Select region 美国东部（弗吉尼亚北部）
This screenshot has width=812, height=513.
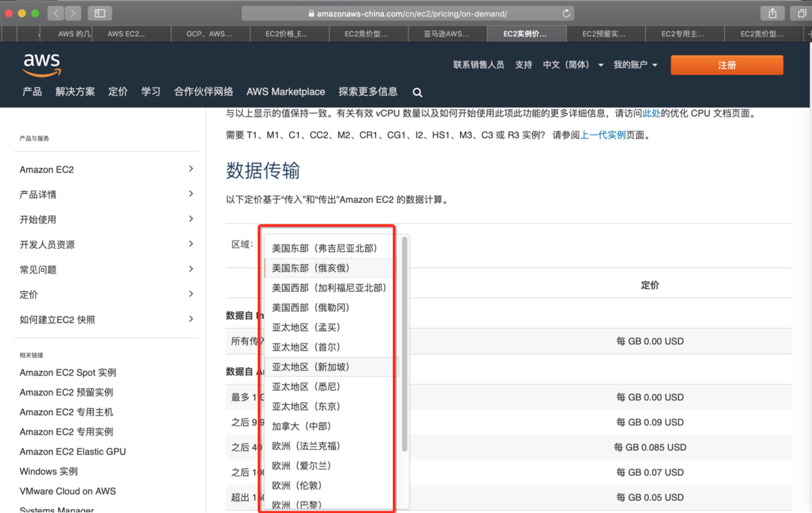coord(332,248)
